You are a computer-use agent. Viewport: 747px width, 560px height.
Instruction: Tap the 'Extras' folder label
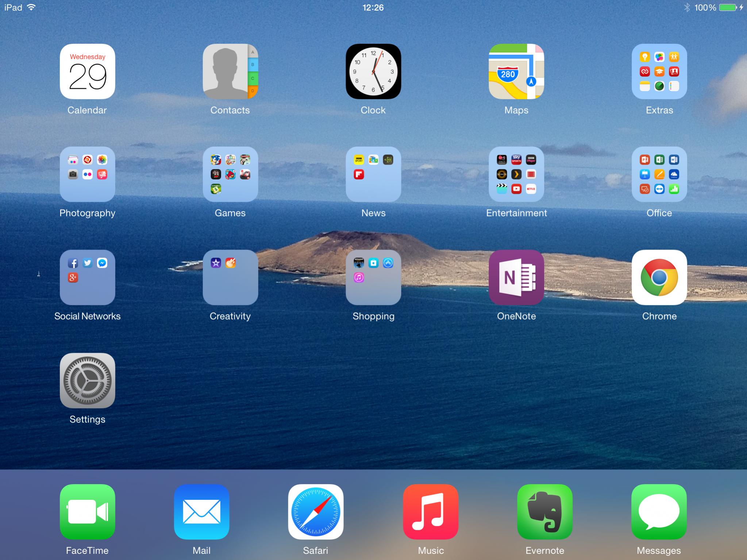pyautogui.click(x=659, y=110)
